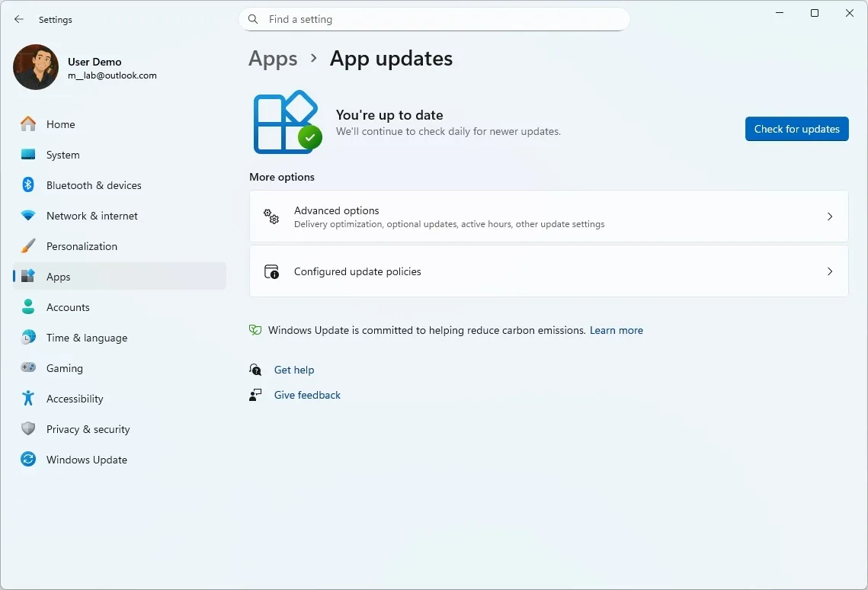This screenshot has width=868, height=590.
Task: Select the Accessibility person icon
Action: pos(28,399)
